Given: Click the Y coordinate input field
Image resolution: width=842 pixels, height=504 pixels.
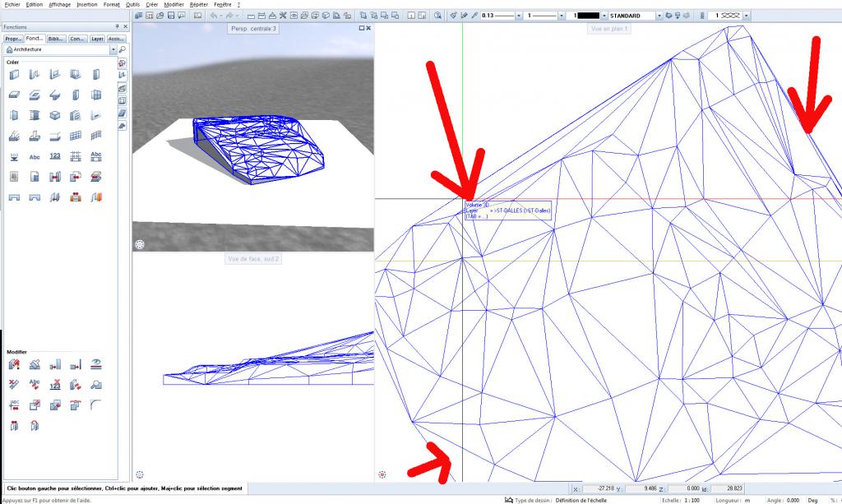Looking at the screenshot, I should [641, 488].
